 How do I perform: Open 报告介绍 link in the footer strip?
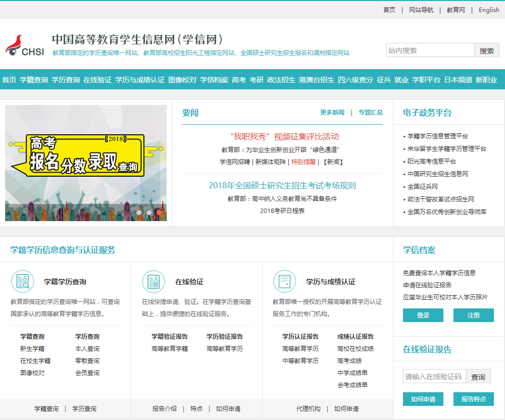click(x=164, y=409)
